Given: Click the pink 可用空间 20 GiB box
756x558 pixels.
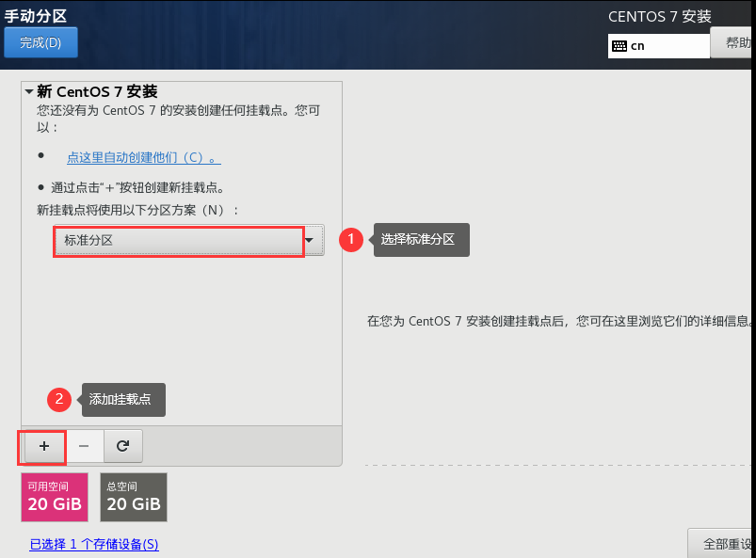Looking at the screenshot, I should (55, 497).
